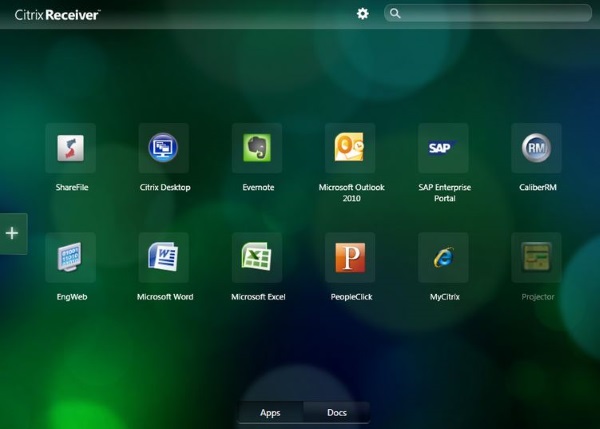Launch the Citrix Desktop icon

[x=163, y=148]
